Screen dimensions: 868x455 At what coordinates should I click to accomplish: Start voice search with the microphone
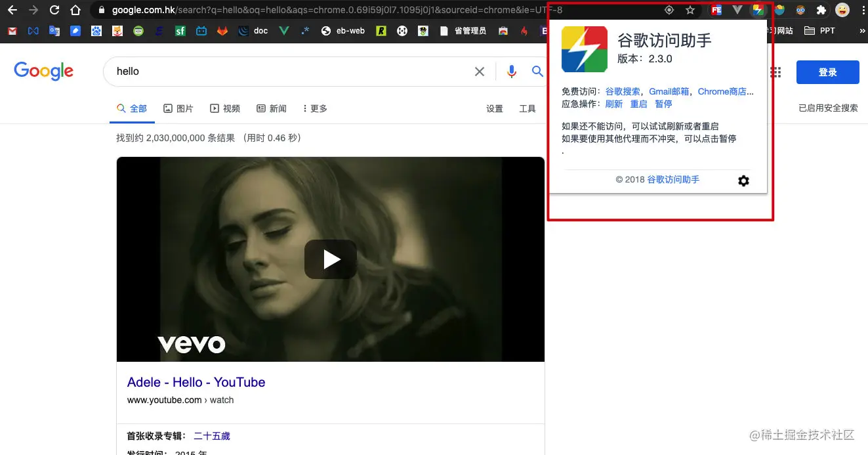(x=512, y=72)
